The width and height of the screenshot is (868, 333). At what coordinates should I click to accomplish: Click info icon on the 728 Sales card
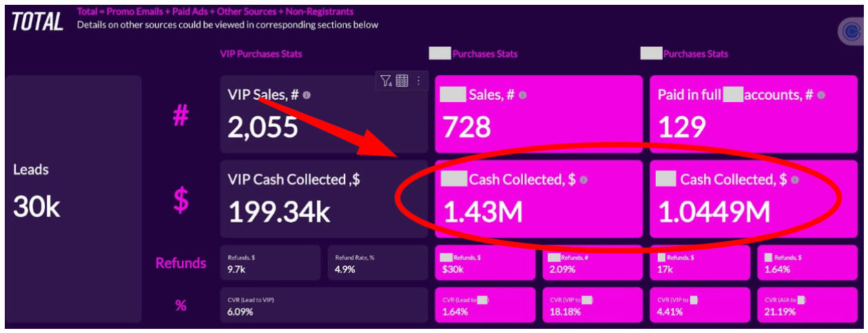click(523, 95)
